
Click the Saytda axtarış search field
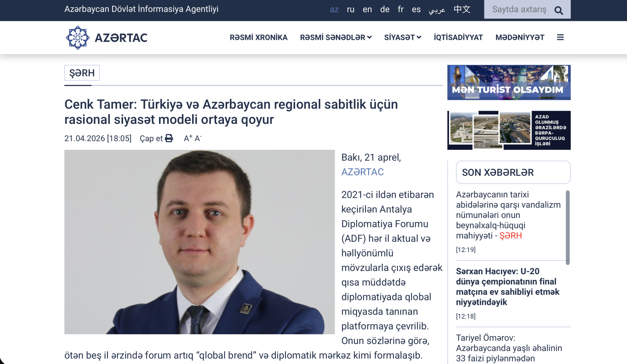tap(519, 9)
